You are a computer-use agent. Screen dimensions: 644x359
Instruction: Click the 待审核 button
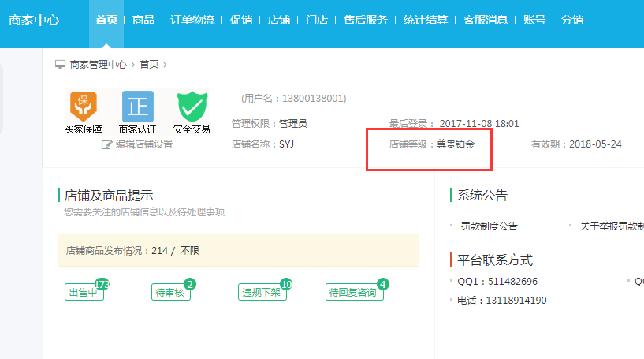click(x=169, y=293)
